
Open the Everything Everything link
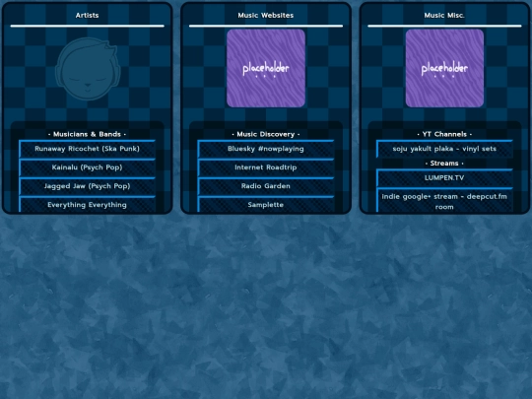pyautogui.click(x=88, y=205)
